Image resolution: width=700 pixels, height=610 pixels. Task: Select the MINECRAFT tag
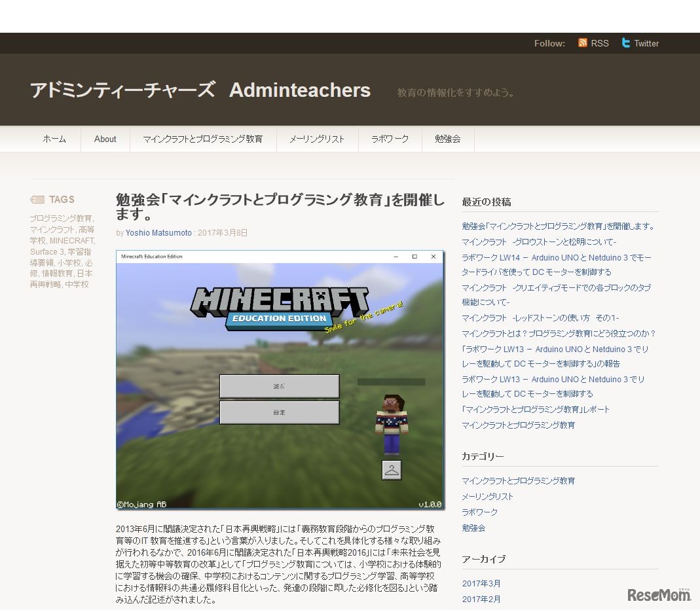(x=74, y=240)
